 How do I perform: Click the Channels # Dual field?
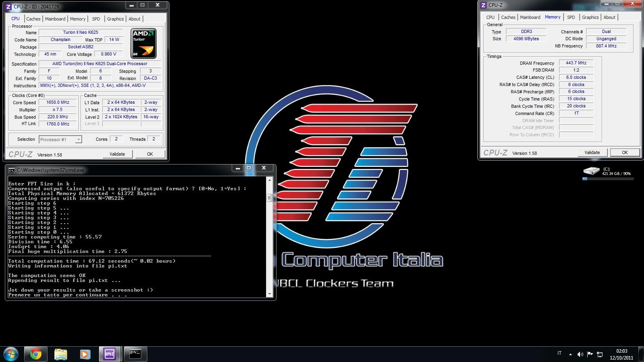click(606, 32)
